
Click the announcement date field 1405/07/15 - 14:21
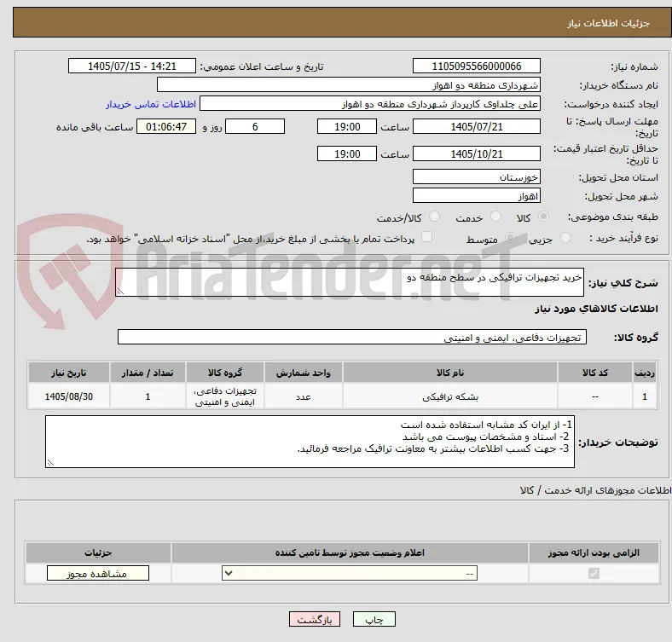coord(132,66)
